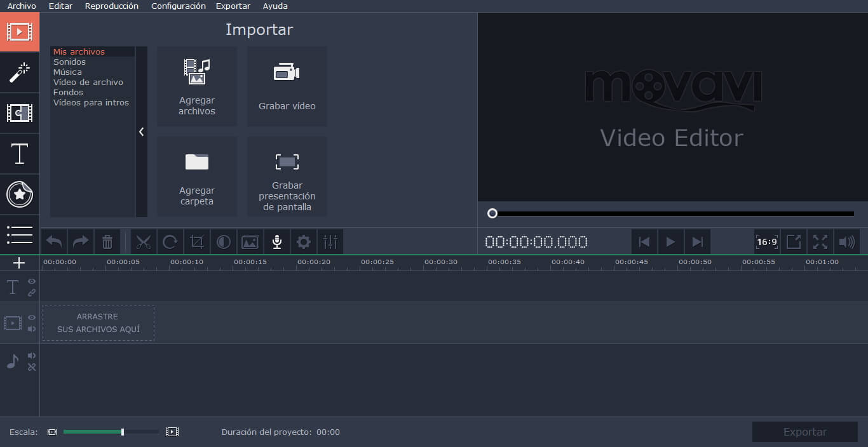
Task: Mute the video track speaker
Action: [32, 329]
